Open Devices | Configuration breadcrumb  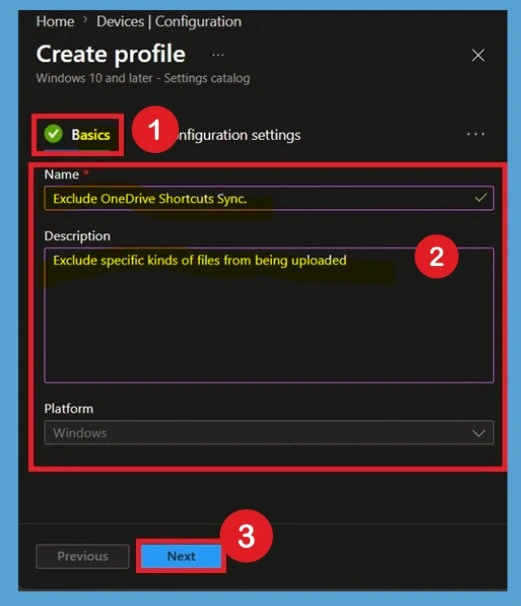click(x=169, y=22)
